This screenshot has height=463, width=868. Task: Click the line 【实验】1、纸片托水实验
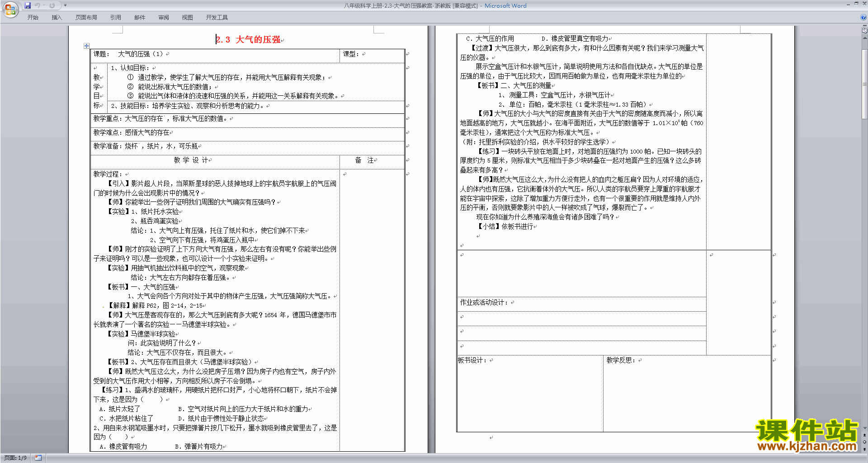click(x=143, y=211)
